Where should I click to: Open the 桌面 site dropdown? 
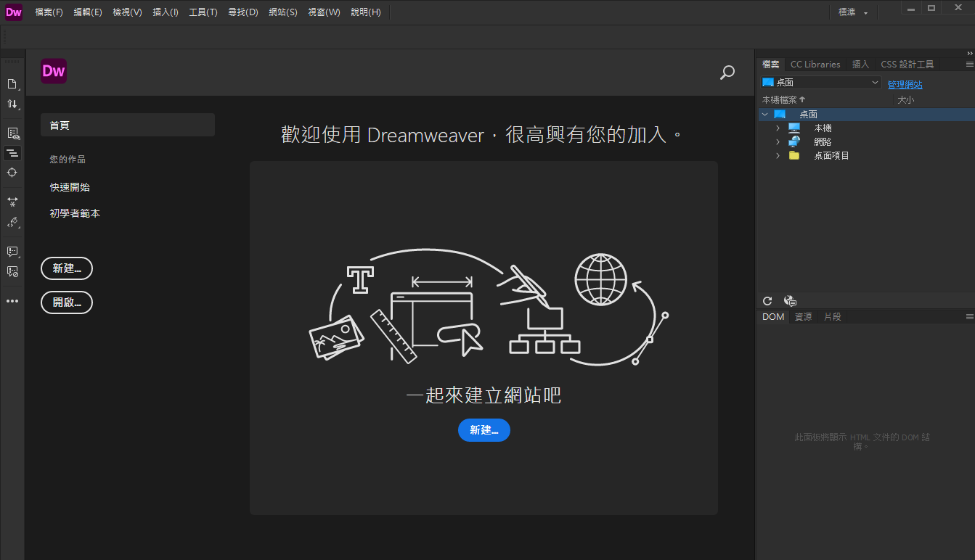click(821, 83)
